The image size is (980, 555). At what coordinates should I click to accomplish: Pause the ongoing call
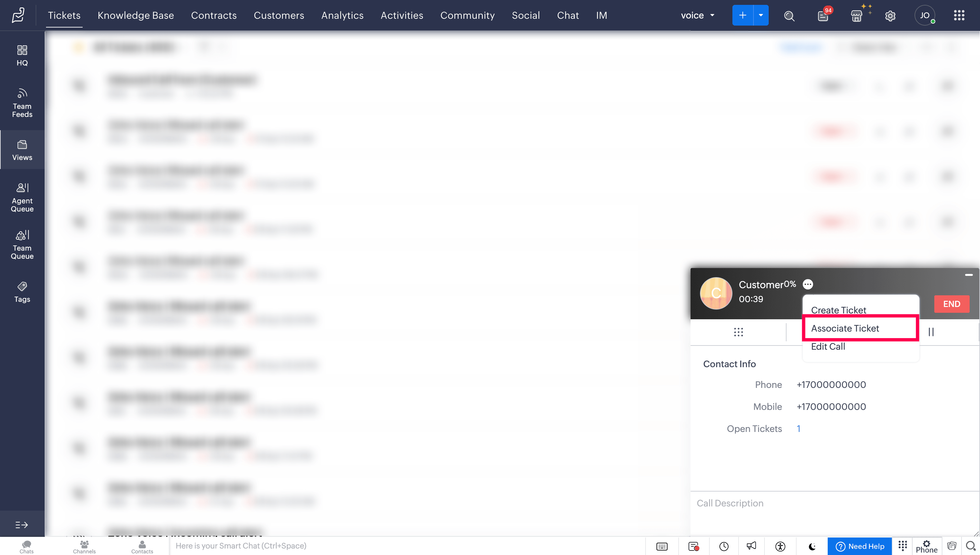(931, 332)
